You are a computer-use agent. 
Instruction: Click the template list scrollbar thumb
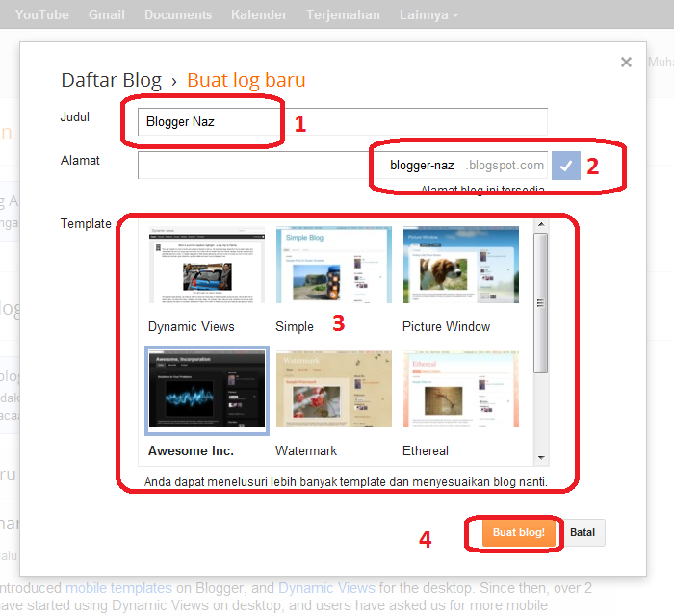coord(541,303)
